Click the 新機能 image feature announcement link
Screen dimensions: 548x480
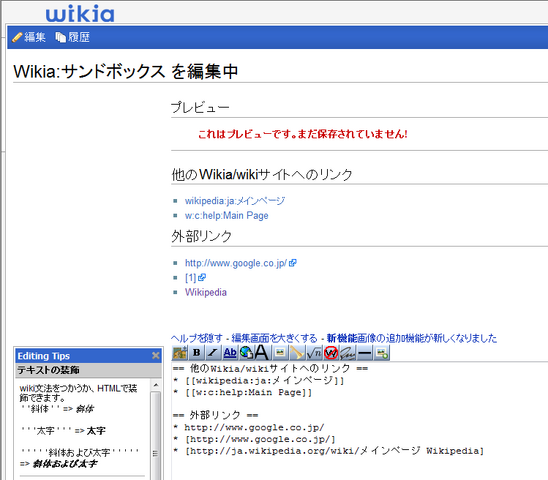point(412,338)
